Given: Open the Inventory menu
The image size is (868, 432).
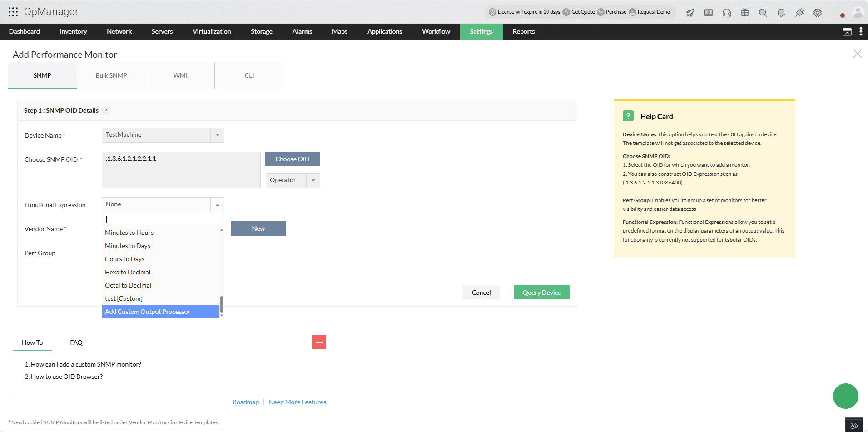Looking at the screenshot, I should [73, 31].
